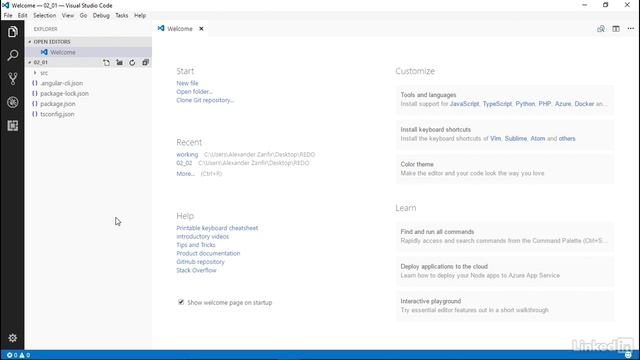Split the editor with split icon
This screenshot has height=360, width=640.
click(616, 29)
